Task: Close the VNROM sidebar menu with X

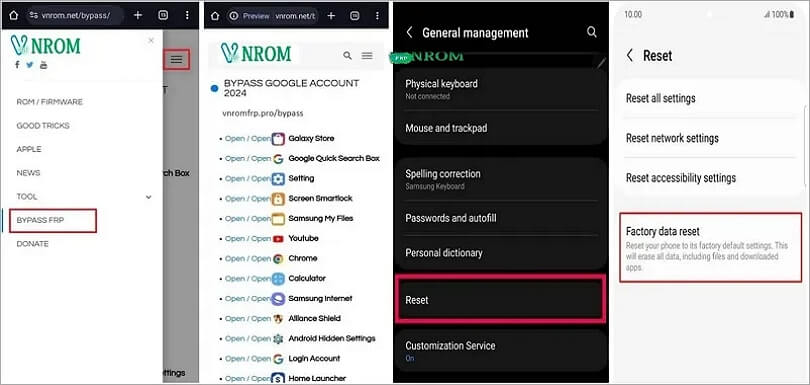Action: click(x=151, y=40)
